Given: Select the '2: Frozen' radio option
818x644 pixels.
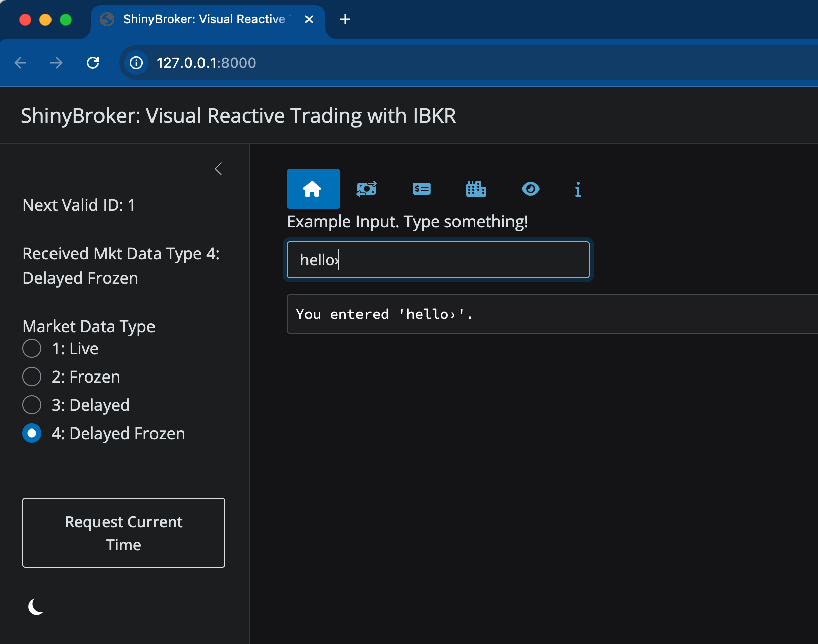Looking at the screenshot, I should (x=32, y=377).
